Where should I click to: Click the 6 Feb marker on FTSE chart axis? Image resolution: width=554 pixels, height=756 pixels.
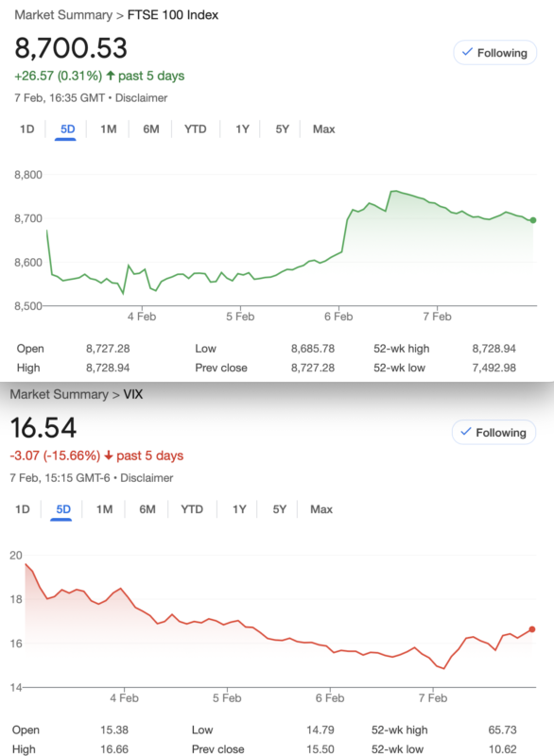[338, 317]
